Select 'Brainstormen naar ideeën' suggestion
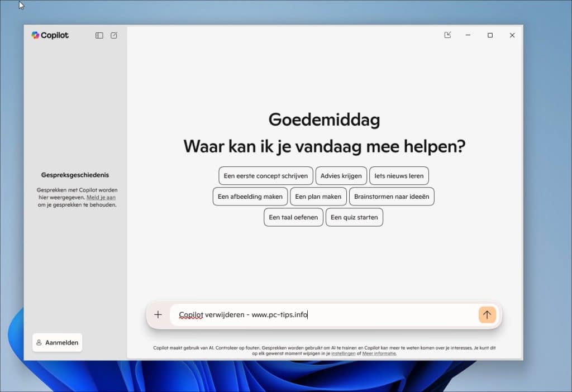The image size is (572, 392). point(392,197)
